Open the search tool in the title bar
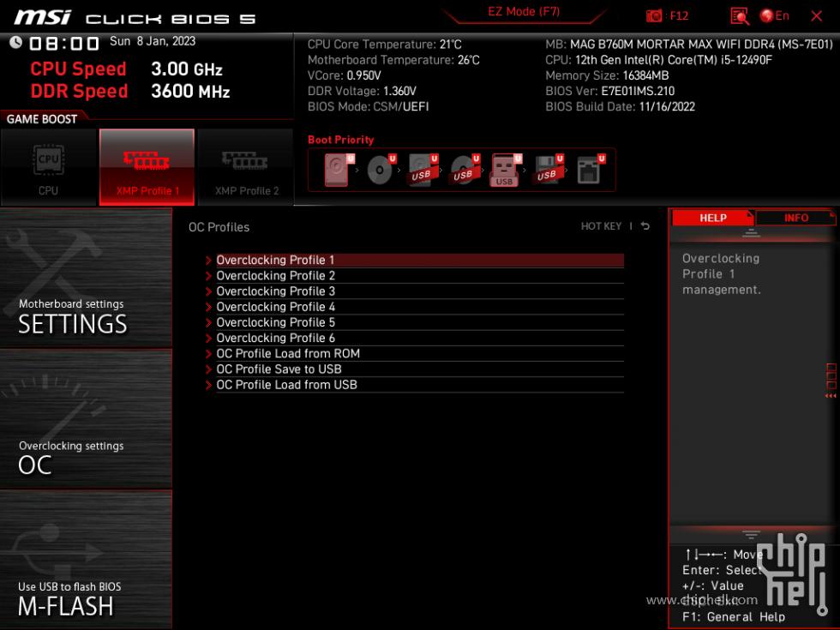 click(x=738, y=15)
